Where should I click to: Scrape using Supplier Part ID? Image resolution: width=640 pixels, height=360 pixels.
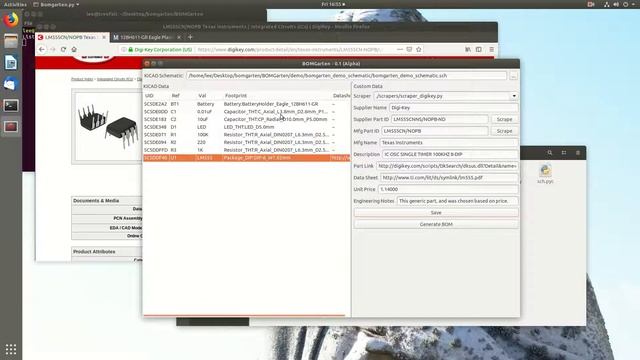[504, 119]
